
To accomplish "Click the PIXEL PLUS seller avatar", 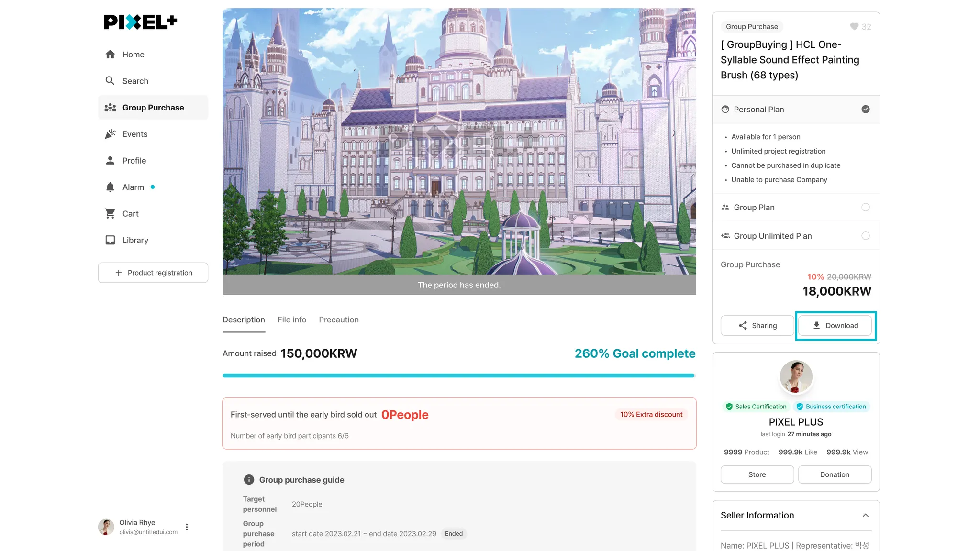I will coord(796,377).
